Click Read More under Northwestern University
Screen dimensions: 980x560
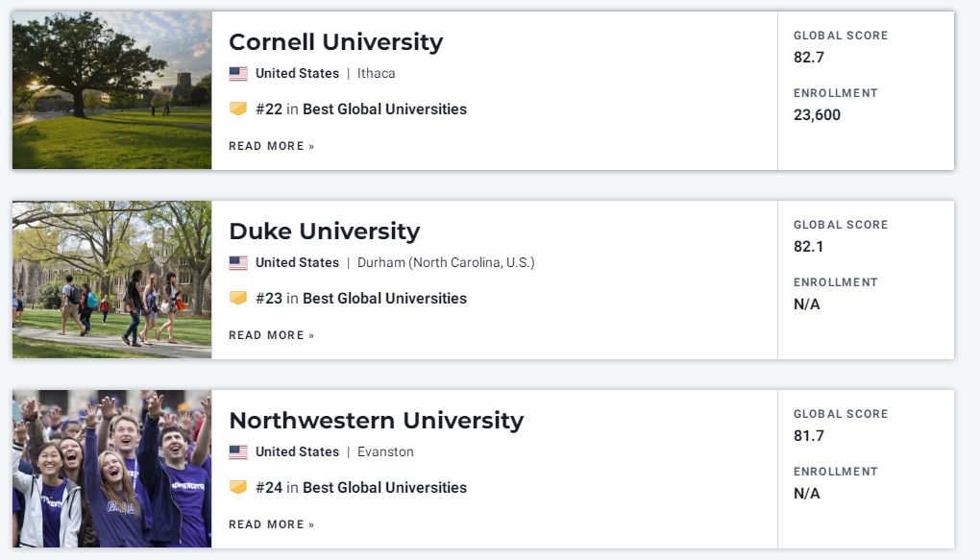pyautogui.click(x=271, y=525)
